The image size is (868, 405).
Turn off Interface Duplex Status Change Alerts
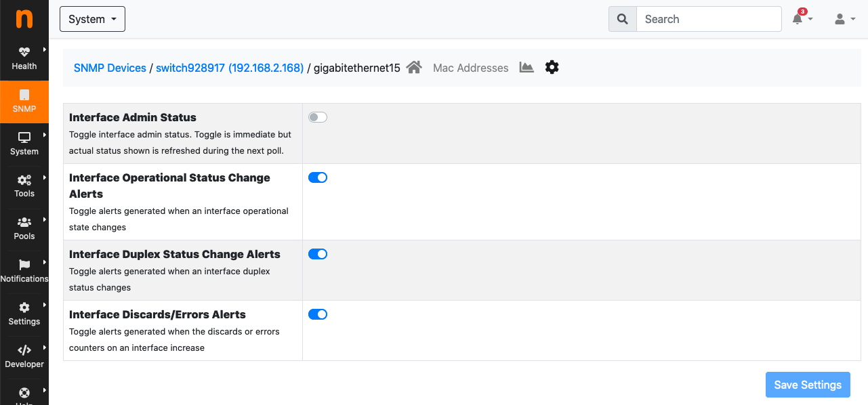click(318, 254)
